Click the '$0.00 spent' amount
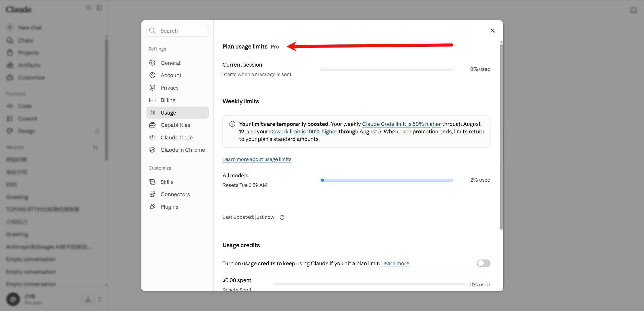644x311 pixels. click(x=237, y=280)
